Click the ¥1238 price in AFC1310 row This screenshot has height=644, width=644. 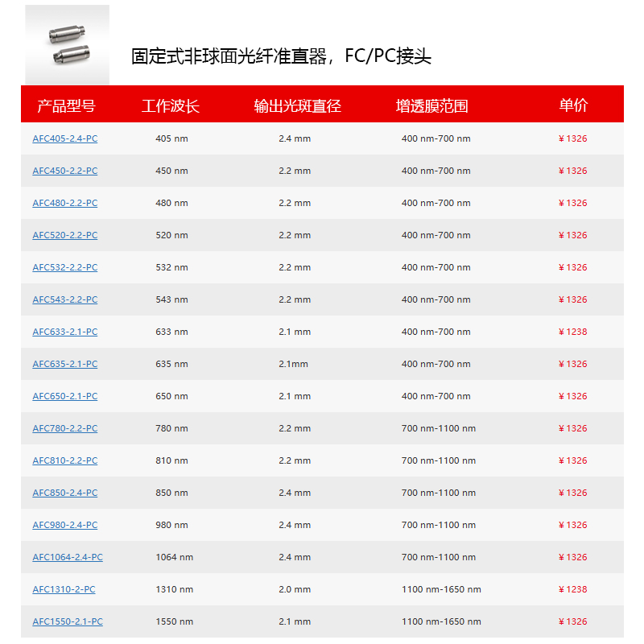(572, 589)
